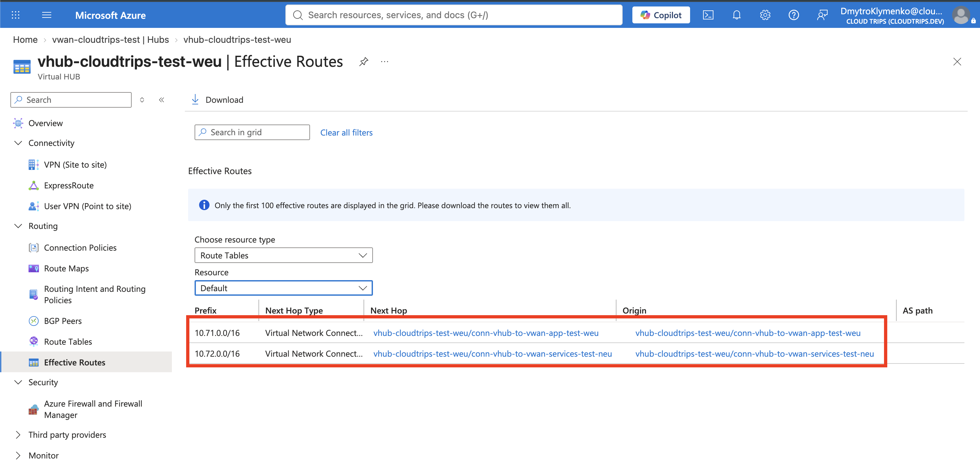Open Overview in the sidebar
Screen dimensions: 980x476
coord(46,123)
